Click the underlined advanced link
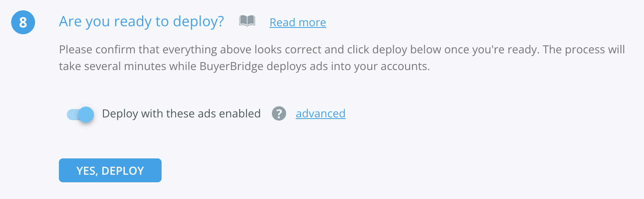This screenshot has height=199, width=644. coord(320,114)
